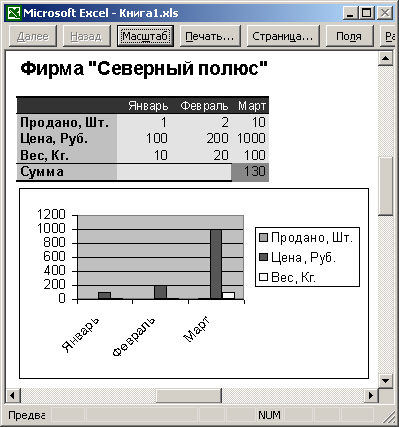Click the Далее next page button
The width and height of the screenshot is (399, 427).
click(33, 36)
